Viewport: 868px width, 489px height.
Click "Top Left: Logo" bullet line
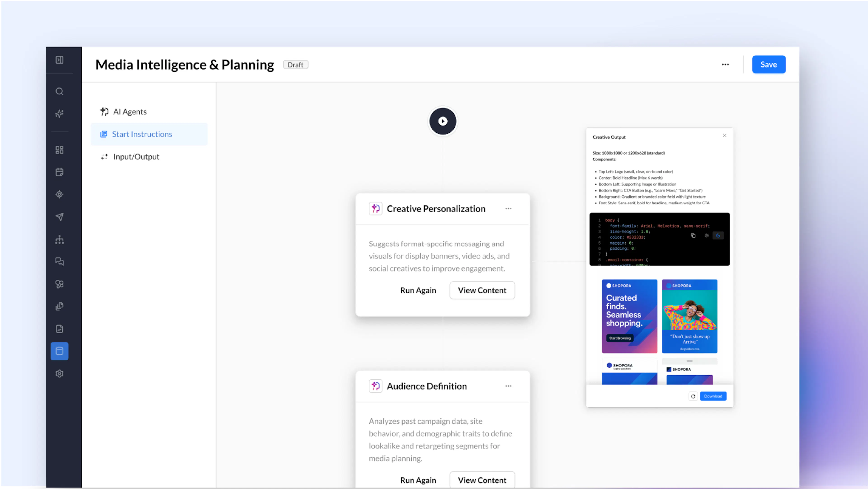click(635, 172)
